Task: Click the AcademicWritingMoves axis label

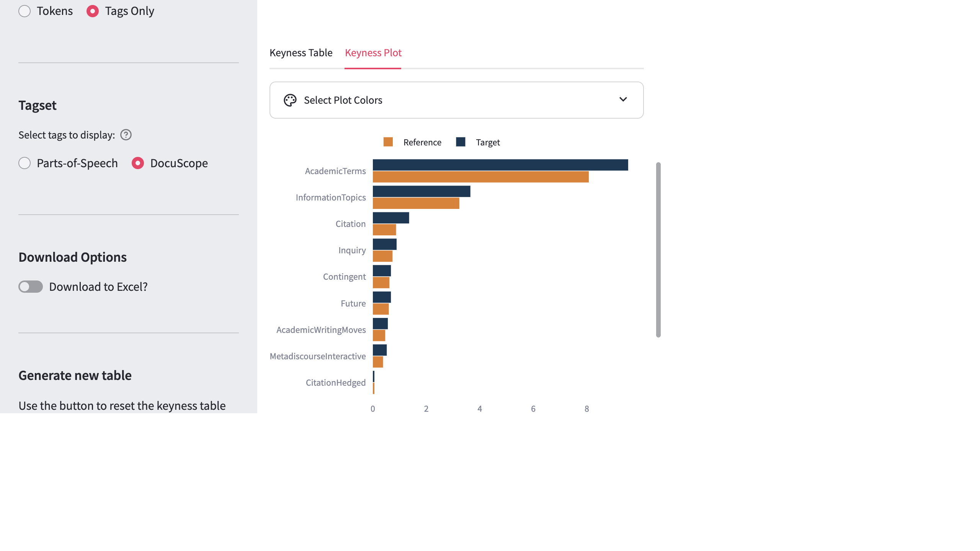Action: click(x=321, y=330)
